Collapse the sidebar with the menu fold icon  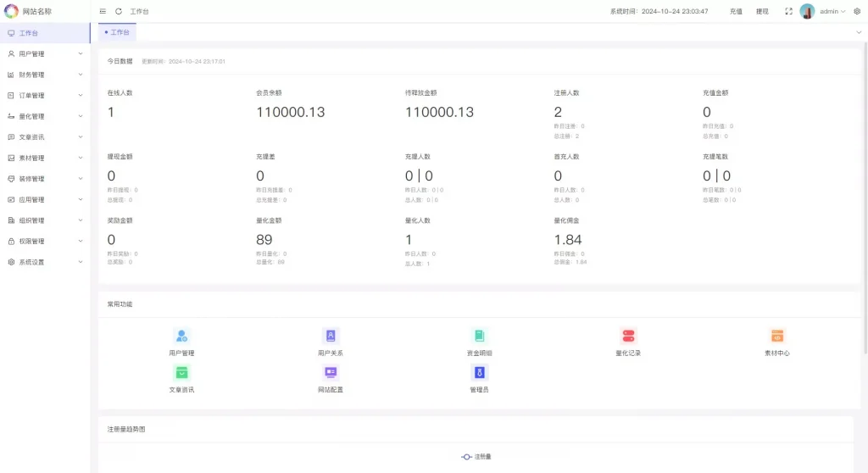tap(103, 12)
